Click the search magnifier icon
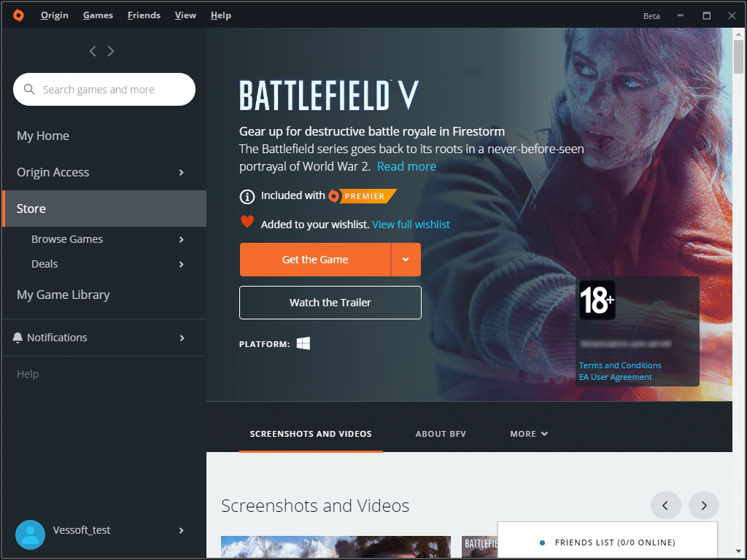The height and width of the screenshot is (560, 747). [29, 90]
